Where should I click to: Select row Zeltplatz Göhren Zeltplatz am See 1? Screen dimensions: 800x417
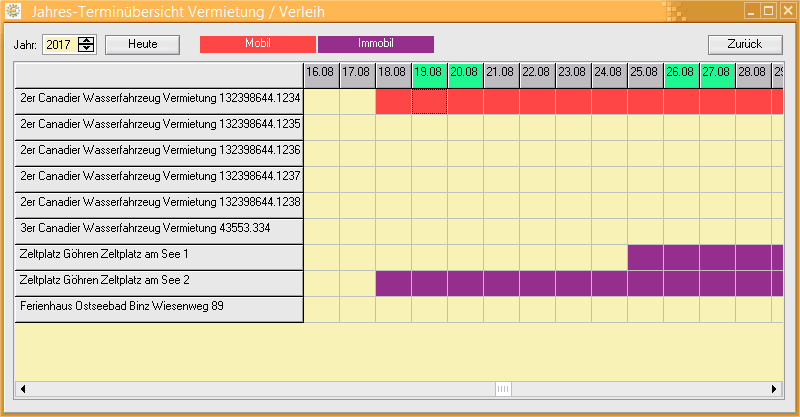(160, 254)
